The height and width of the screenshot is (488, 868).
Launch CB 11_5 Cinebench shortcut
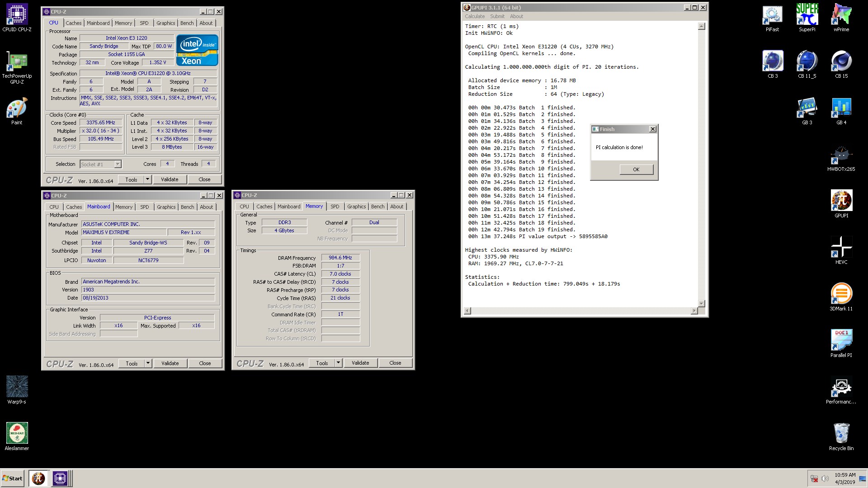pos(807,64)
